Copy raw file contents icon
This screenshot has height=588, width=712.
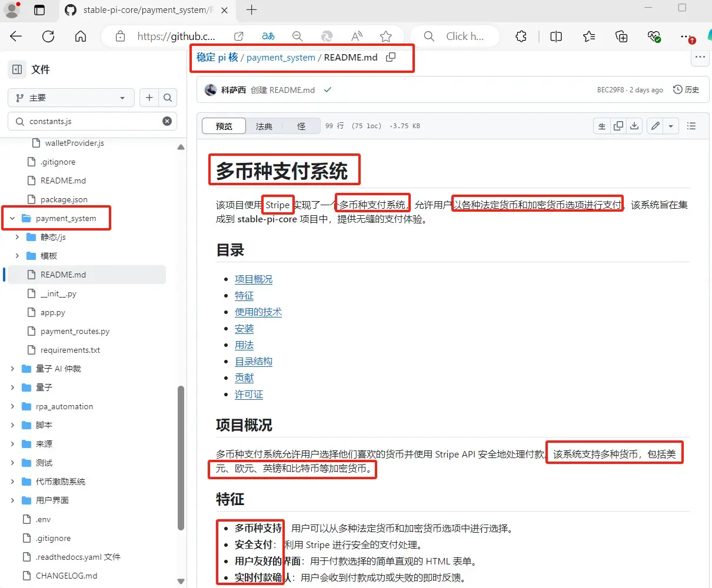point(618,126)
